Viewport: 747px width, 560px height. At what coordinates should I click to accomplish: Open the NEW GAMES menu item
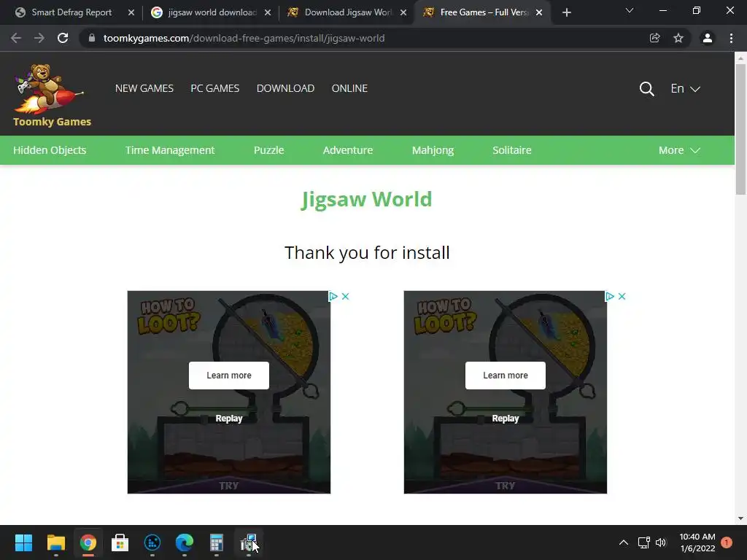click(144, 88)
